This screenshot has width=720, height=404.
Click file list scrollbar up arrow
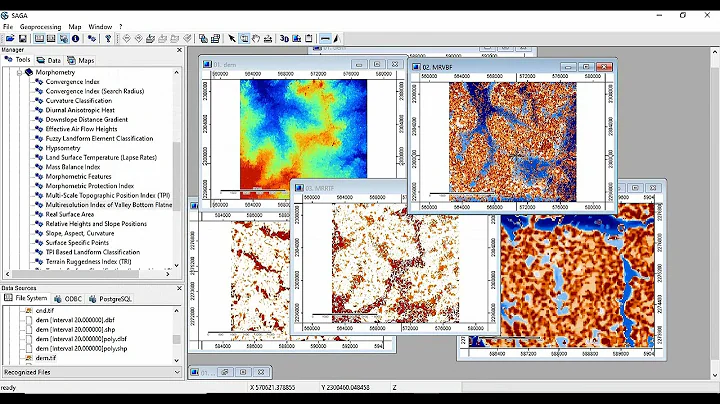coord(176,311)
